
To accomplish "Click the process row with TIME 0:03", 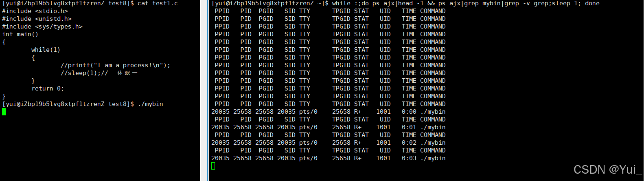I will pos(329,158).
